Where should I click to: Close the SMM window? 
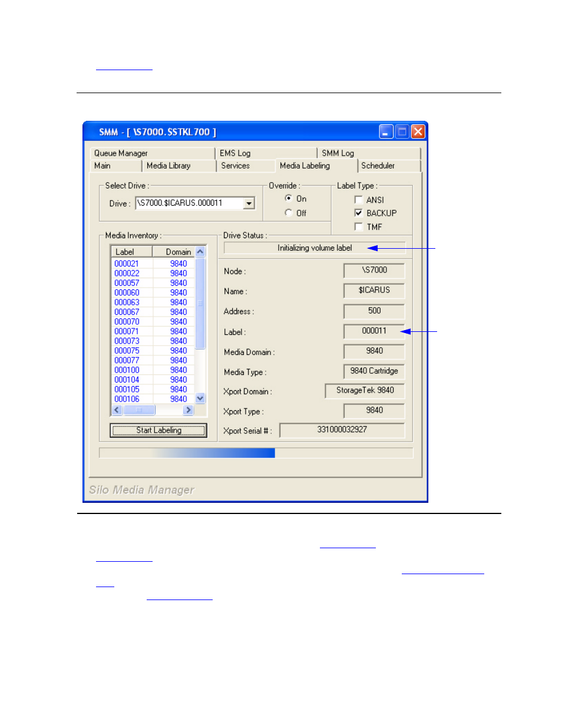pos(418,131)
